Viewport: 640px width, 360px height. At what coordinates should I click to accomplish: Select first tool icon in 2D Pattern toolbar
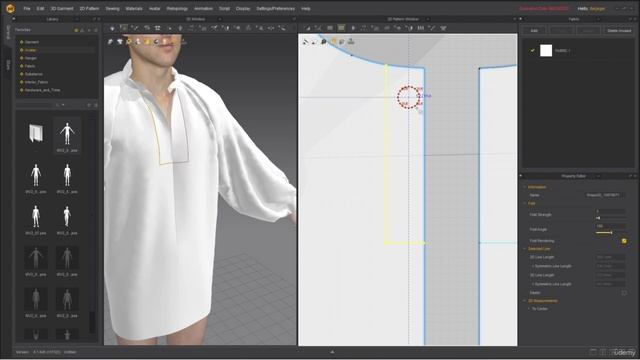click(x=308, y=28)
